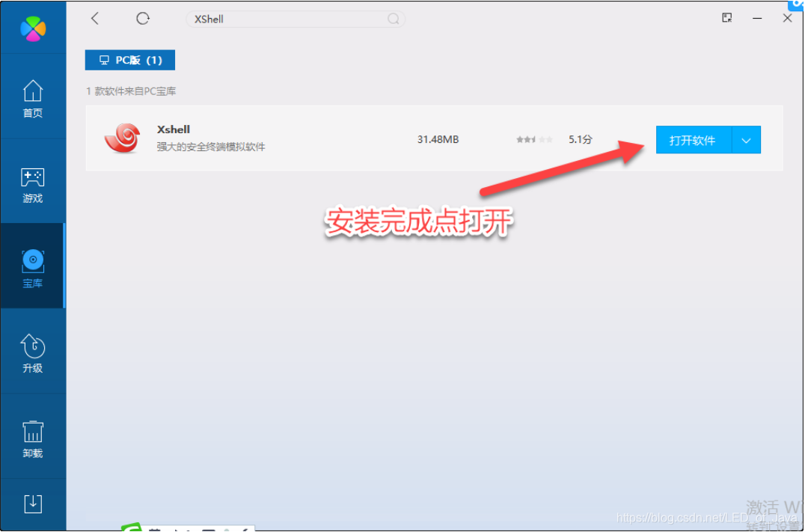
Task: Select the PC版 (1) tab
Action: click(x=130, y=60)
